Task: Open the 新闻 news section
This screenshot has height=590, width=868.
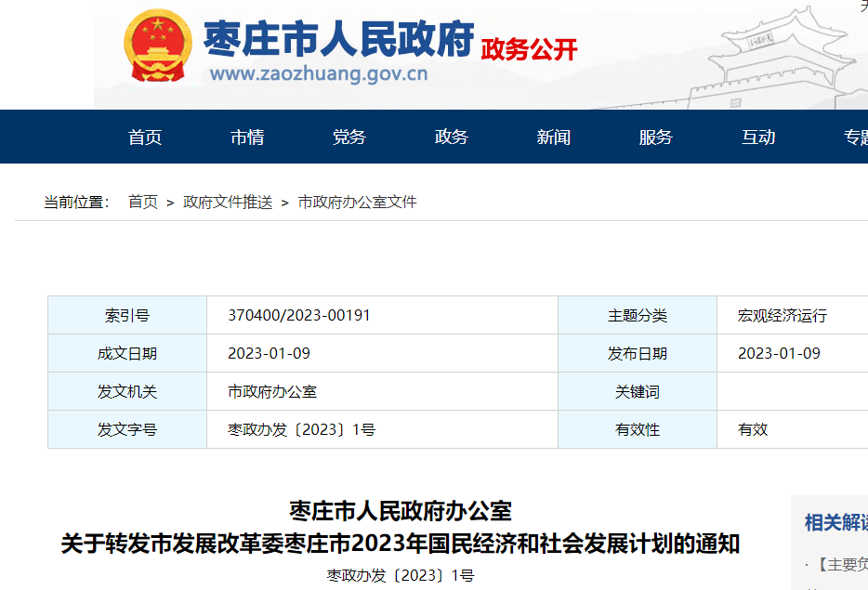Action: coord(554,137)
